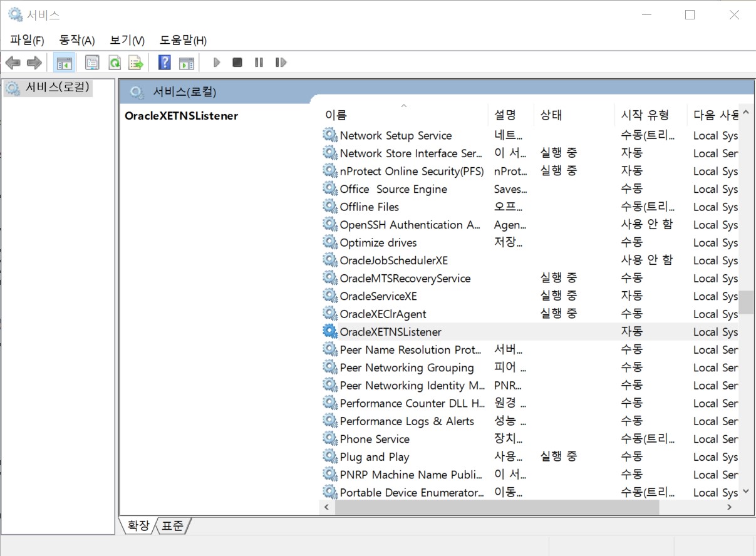Click gear icon of Network Setup Service
The height and width of the screenshot is (556, 756).
point(330,135)
